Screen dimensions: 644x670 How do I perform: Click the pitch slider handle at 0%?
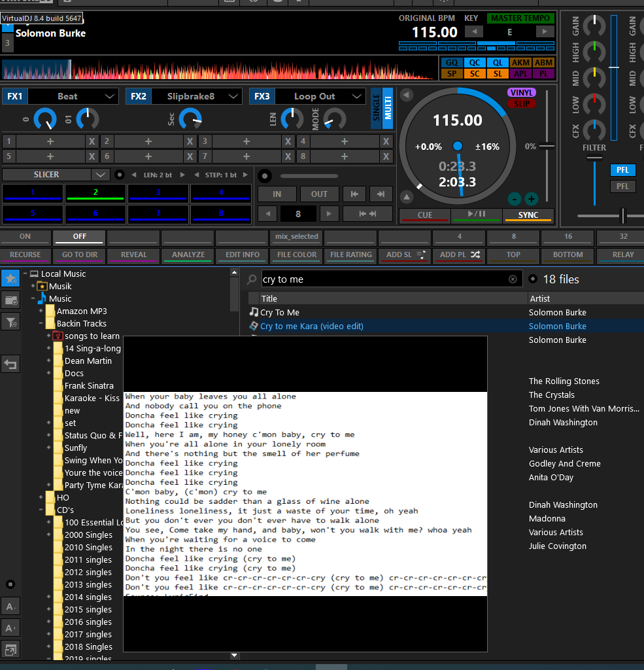547,146
